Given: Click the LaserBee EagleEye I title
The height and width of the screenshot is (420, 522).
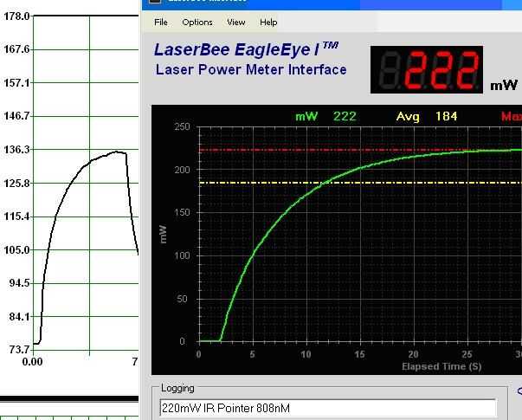Looking at the screenshot, I should point(247,49).
